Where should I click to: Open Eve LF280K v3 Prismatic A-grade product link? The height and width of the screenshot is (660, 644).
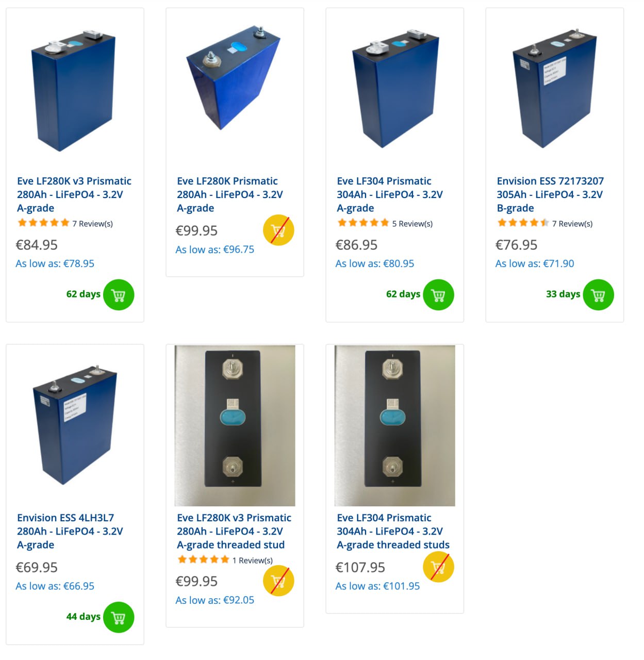(74, 194)
